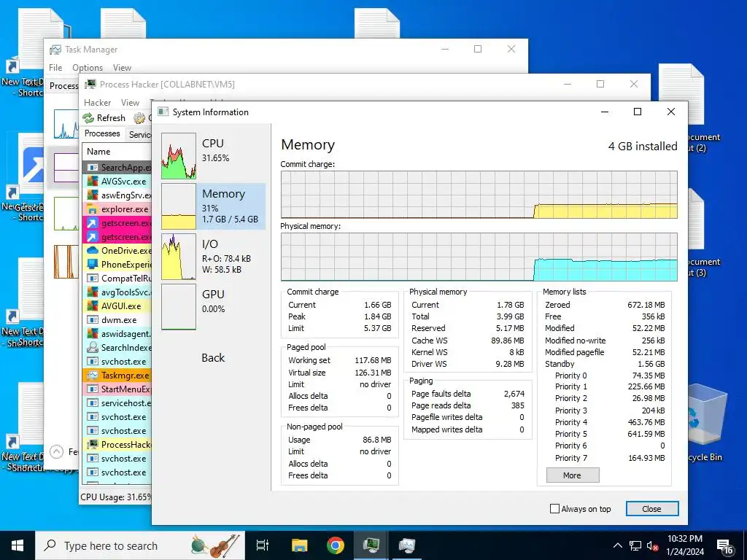Select the Taskmgr.exe process icon
Screen dimensions: 747x560
click(93, 376)
